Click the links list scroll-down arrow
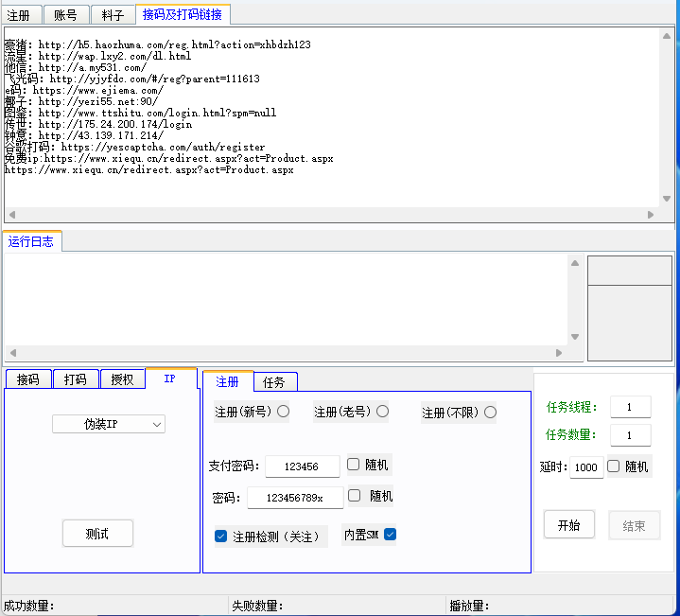The width and height of the screenshot is (680, 616). pyautogui.click(x=667, y=199)
